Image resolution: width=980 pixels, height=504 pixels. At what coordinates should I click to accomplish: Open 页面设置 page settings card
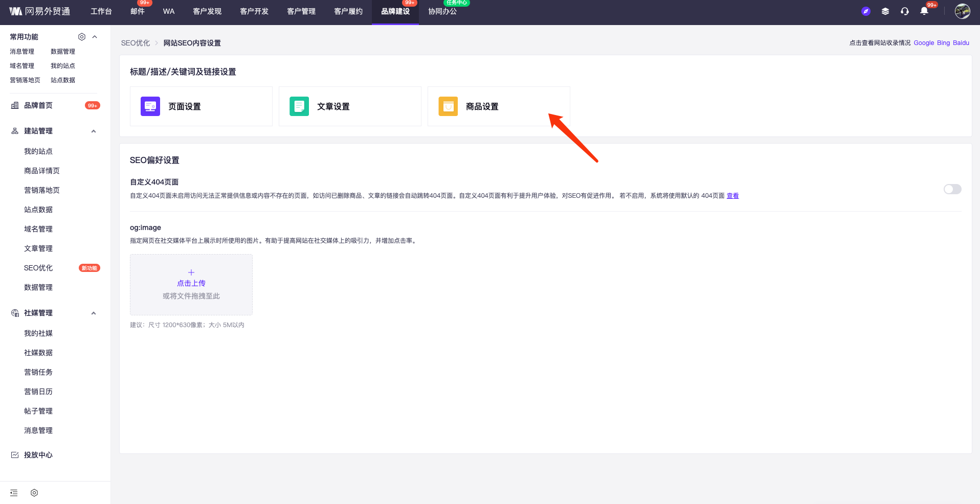point(201,106)
